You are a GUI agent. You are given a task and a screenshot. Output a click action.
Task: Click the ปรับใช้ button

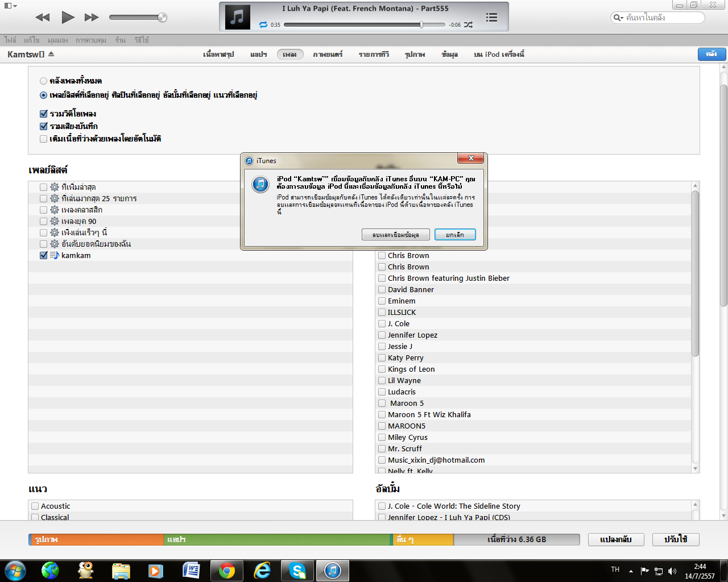tap(676, 539)
